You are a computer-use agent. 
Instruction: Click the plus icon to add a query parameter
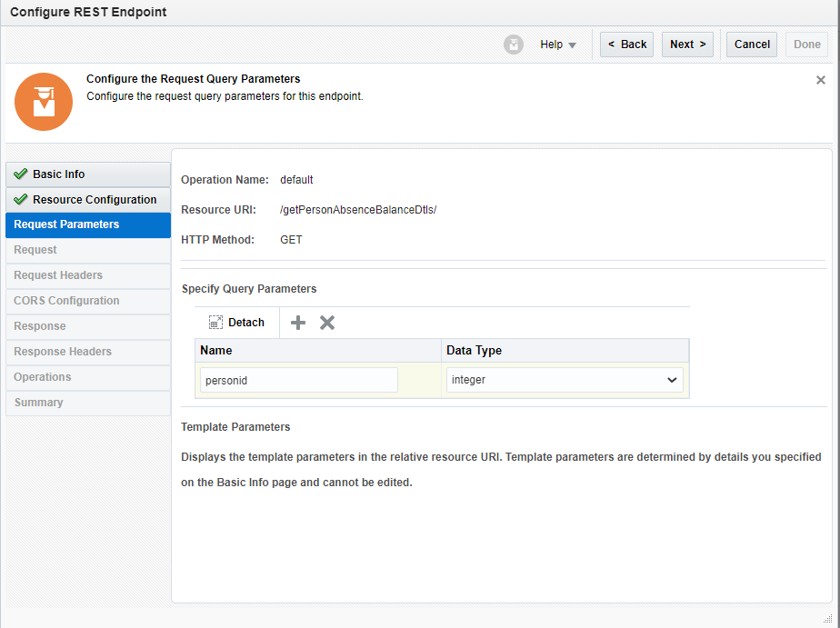[297, 322]
